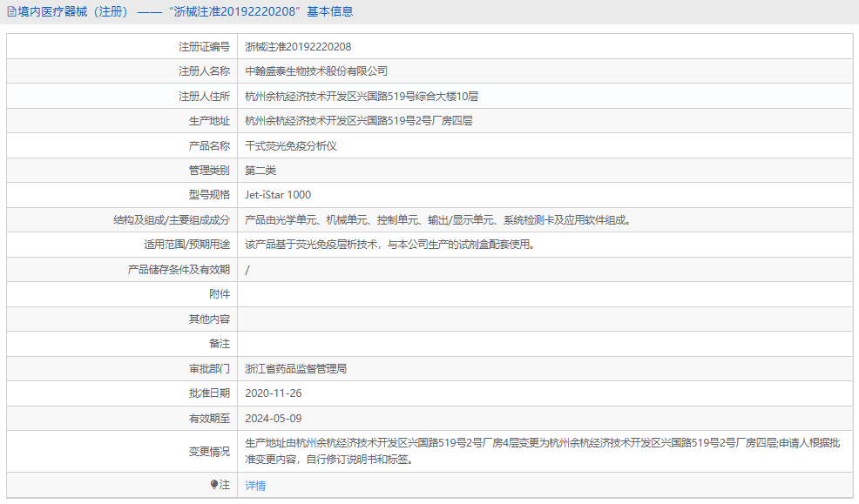Select company name 中翰盛泰生物技术股份有限公司

click(x=316, y=71)
